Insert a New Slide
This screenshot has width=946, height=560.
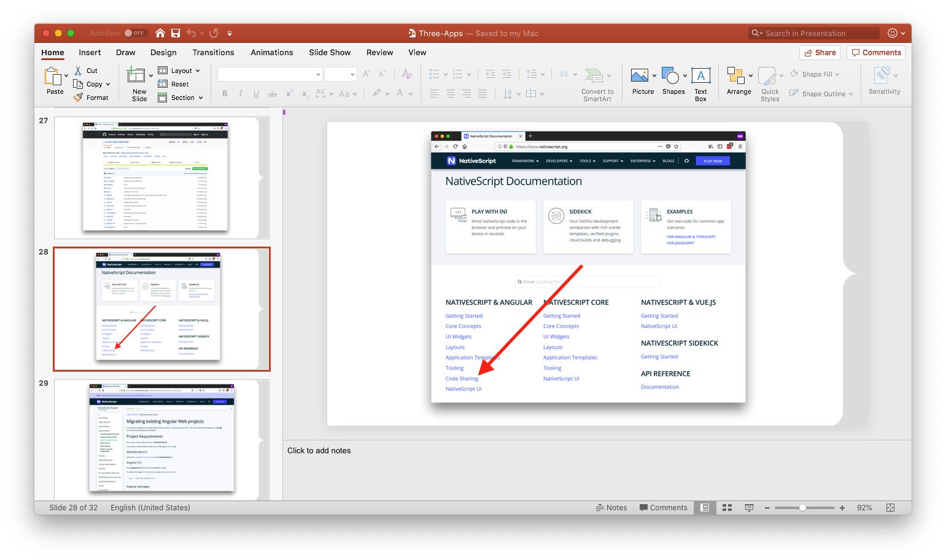click(x=136, y=75)
